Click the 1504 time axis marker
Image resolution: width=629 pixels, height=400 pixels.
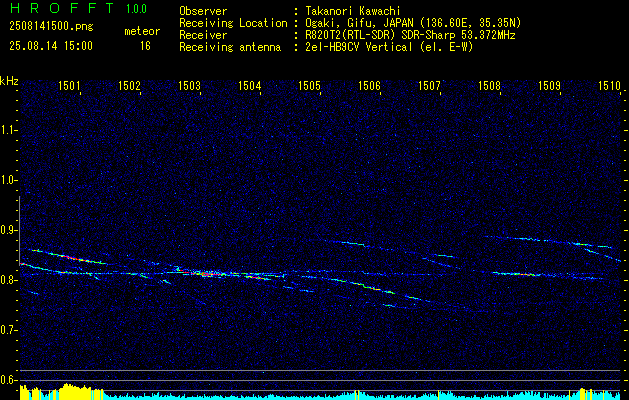pyautogui.click(x=250, y=85)
